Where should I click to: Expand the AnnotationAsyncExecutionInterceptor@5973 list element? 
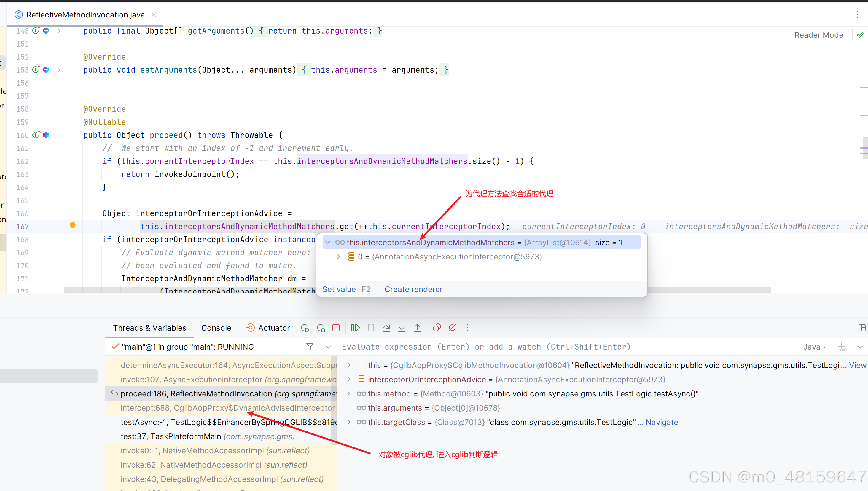339,257
